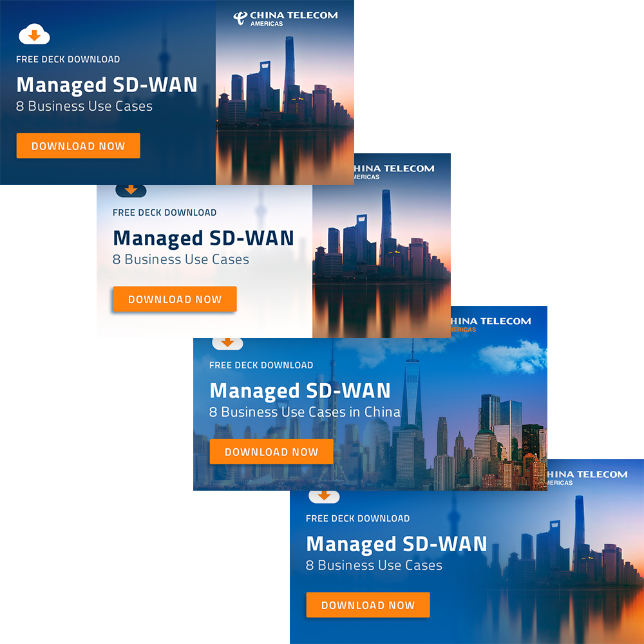Click '8 Business Use Cases' in the dark navy banner
This screenshot has width=644, height=644.
click(x=84, y=106)
